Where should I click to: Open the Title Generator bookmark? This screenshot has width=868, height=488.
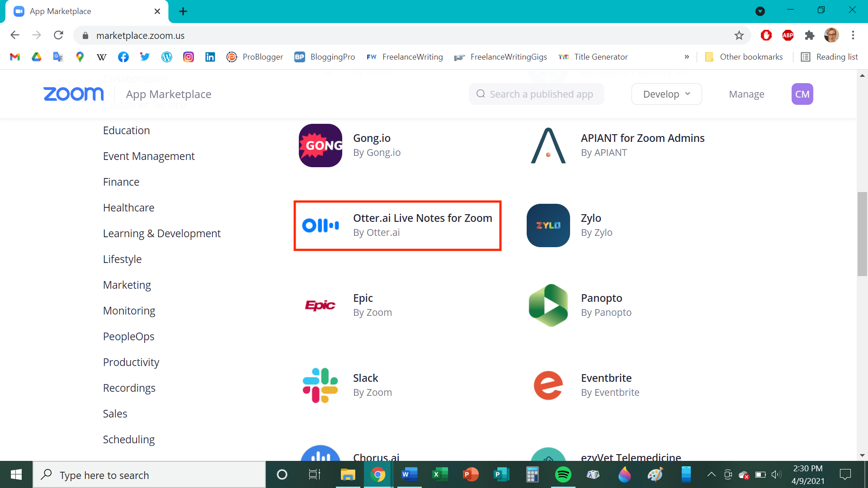tap(593, 57)
